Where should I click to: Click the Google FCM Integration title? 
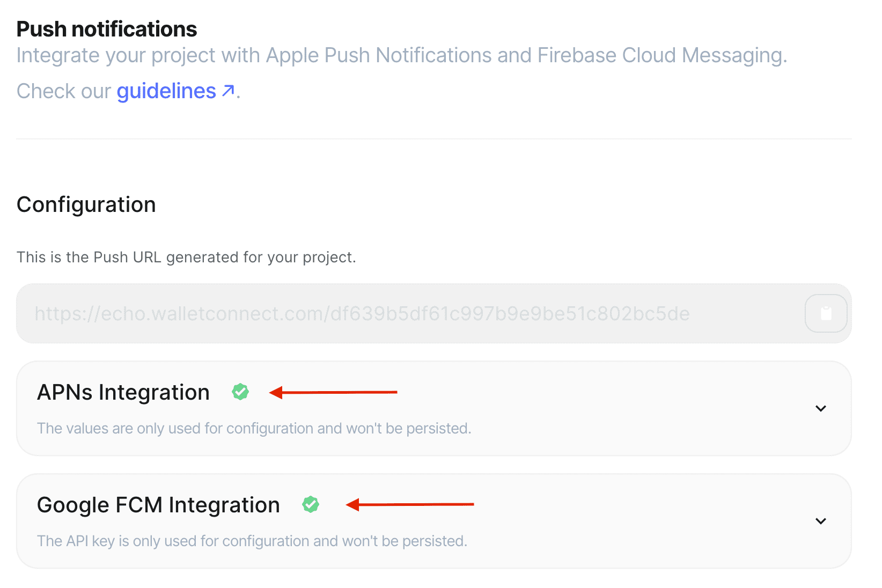(x=158, y=505)
